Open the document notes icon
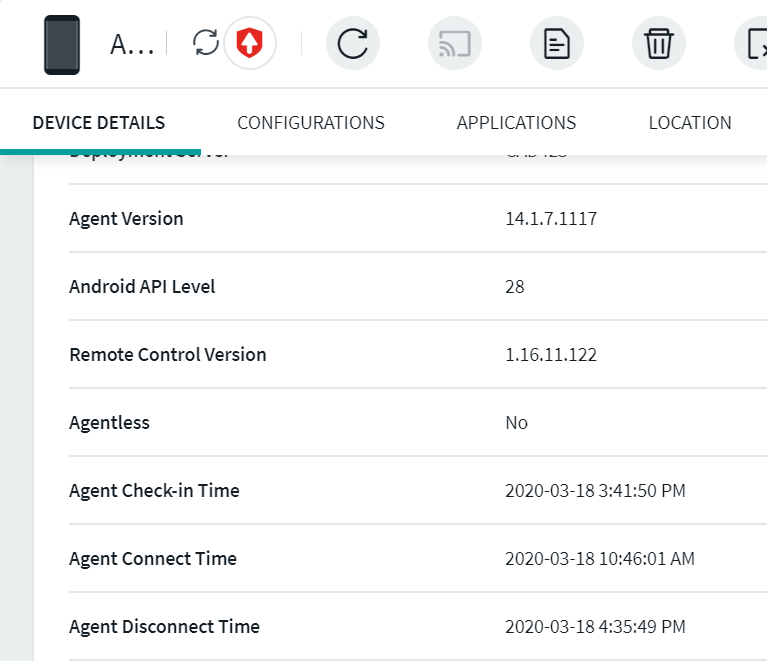This screenshot has width=767, height=661. click(x=556, y=44)
